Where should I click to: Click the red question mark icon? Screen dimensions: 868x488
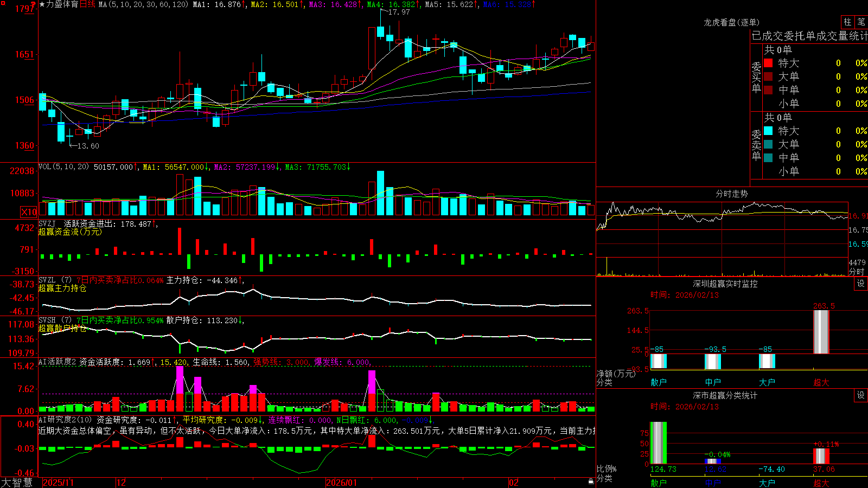point(33,5)
